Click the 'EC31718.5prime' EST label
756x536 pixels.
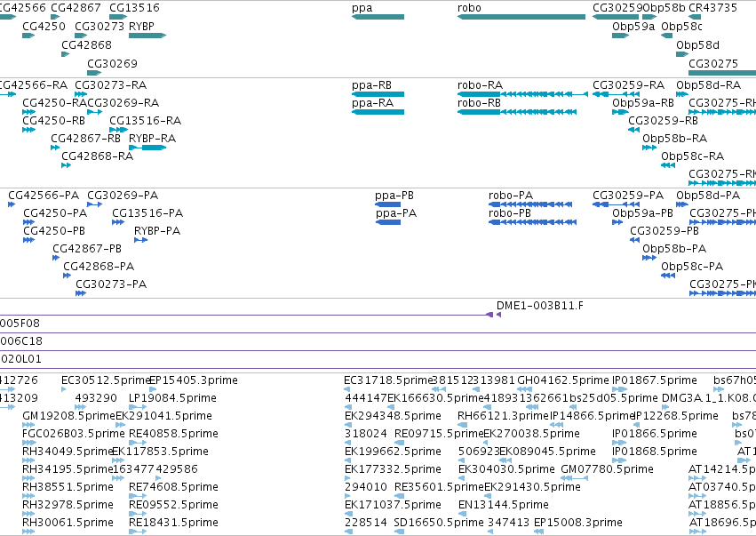[x=388, y=380]
